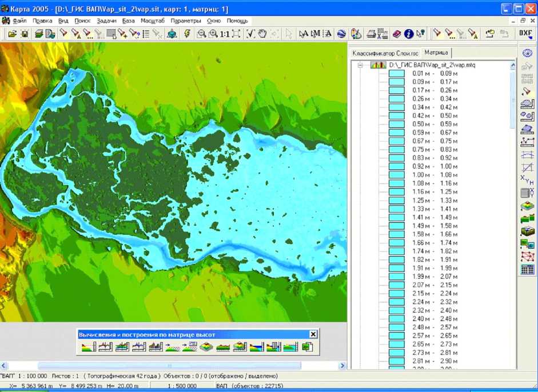Click the map's horizontal scrollbar right arrow
Screen dimensions: 538x392
coord(342,366)
